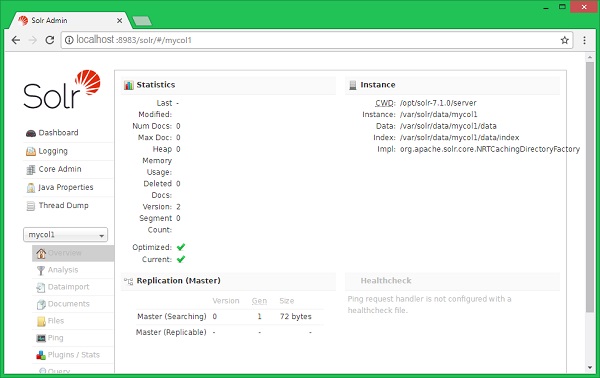Click the CWD label
The width and height of the screenshot is (600, 378).
click(385, 103)
